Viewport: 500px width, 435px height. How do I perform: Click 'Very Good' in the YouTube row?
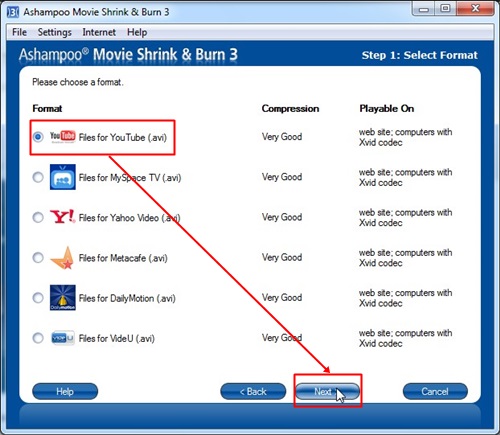tap(282, 137)
